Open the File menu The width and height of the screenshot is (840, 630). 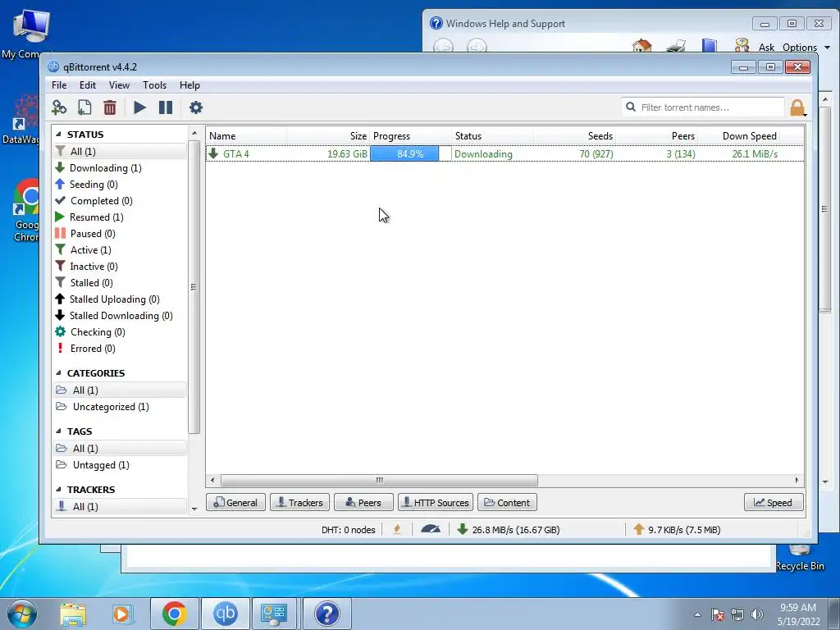pyautogui.click(x=59, y=85)
